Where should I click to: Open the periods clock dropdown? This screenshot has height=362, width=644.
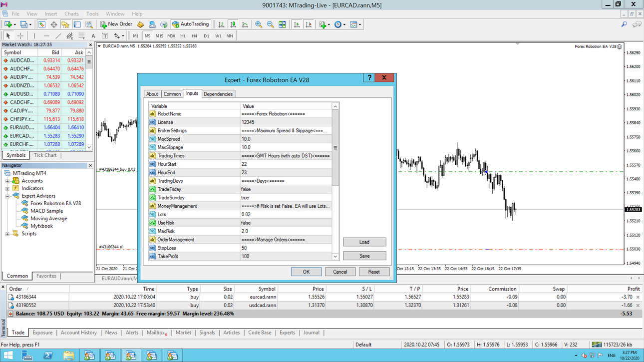[339, 24]
